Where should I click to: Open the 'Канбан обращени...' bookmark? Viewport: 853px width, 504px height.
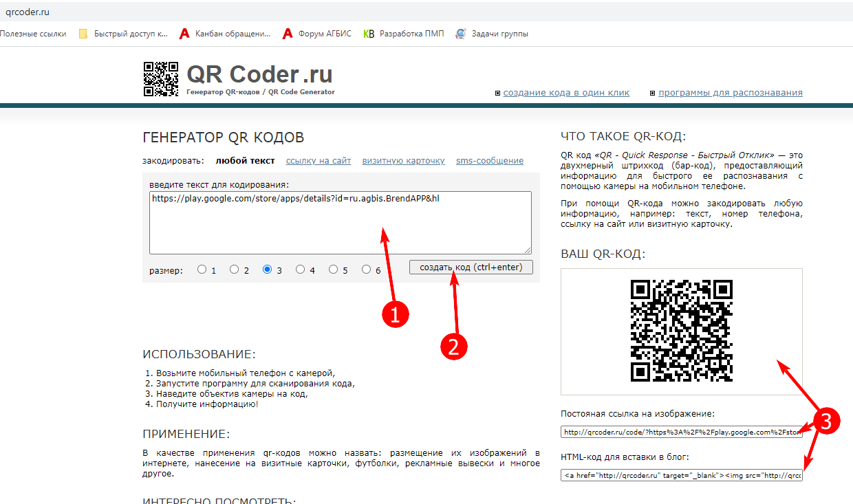(x=225, y=33)
